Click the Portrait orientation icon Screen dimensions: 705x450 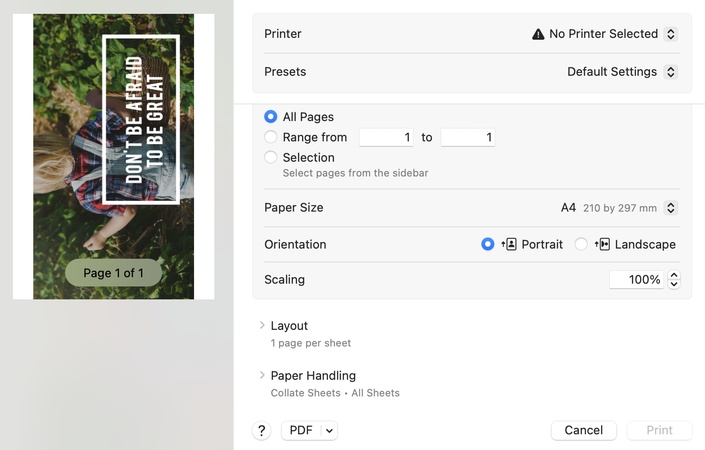pos(509,244)
